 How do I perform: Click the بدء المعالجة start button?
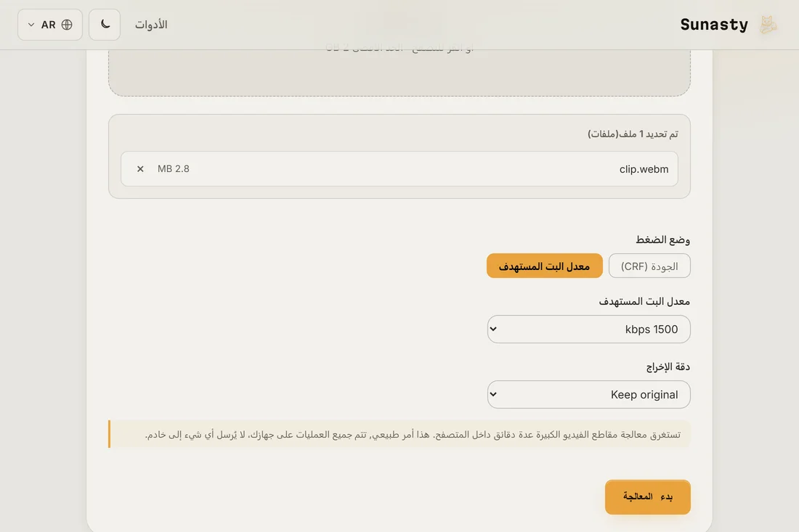(x=648, y=497)
